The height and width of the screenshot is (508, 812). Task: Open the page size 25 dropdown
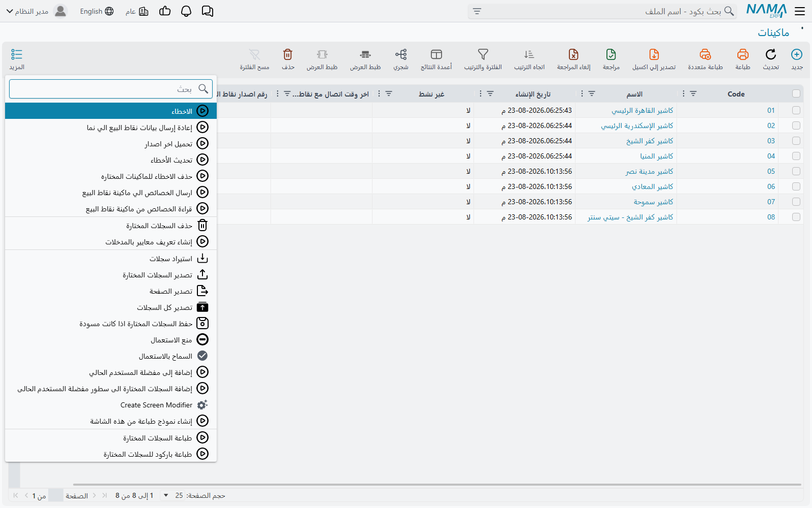[173, 495]
